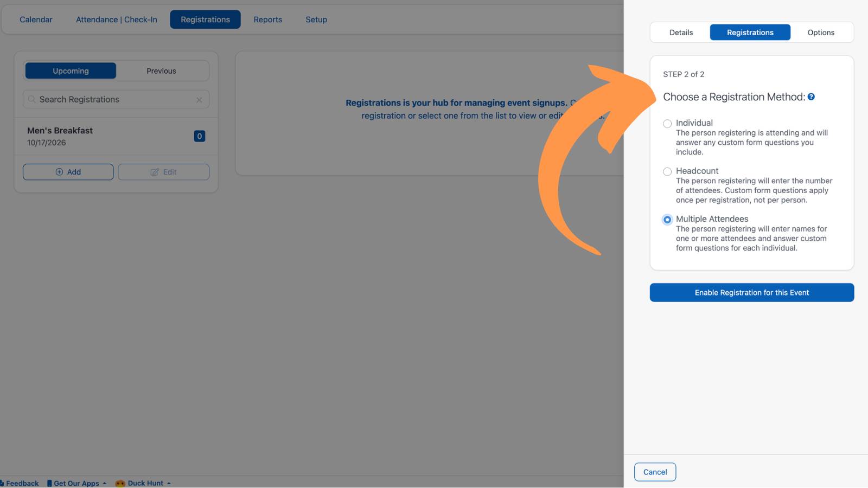Show Upcoming registrations
This screenshot has height=488, width=868.
71,71
